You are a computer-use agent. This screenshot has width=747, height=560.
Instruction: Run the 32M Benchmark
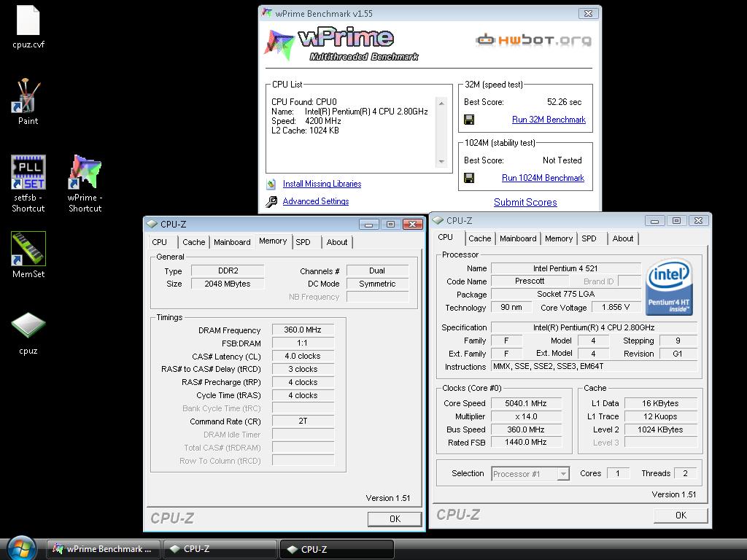pos(549,120)
